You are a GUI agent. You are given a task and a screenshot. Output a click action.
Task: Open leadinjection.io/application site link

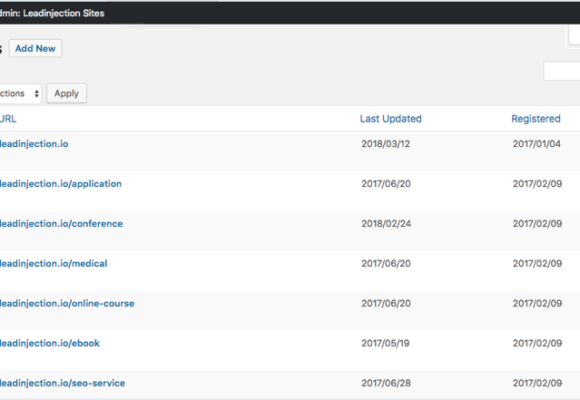pyautogui.click(x=61, y=184)
